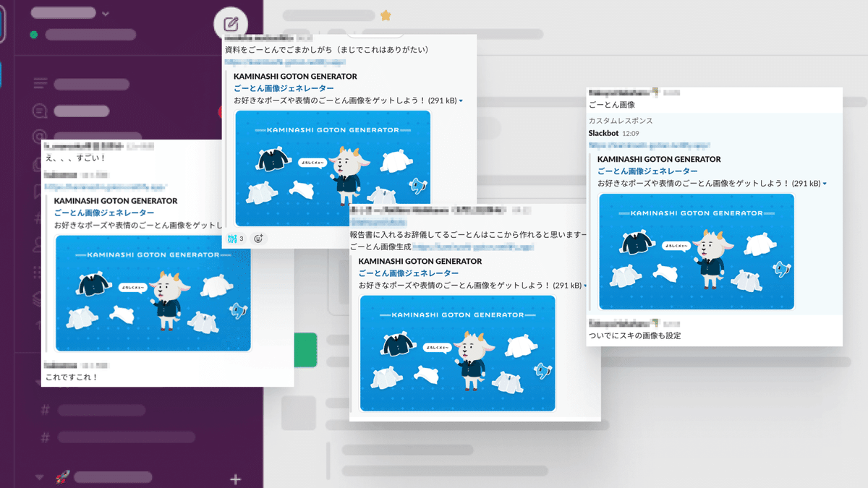Click the reaction emoji with count 3

(x=236, y=238)
